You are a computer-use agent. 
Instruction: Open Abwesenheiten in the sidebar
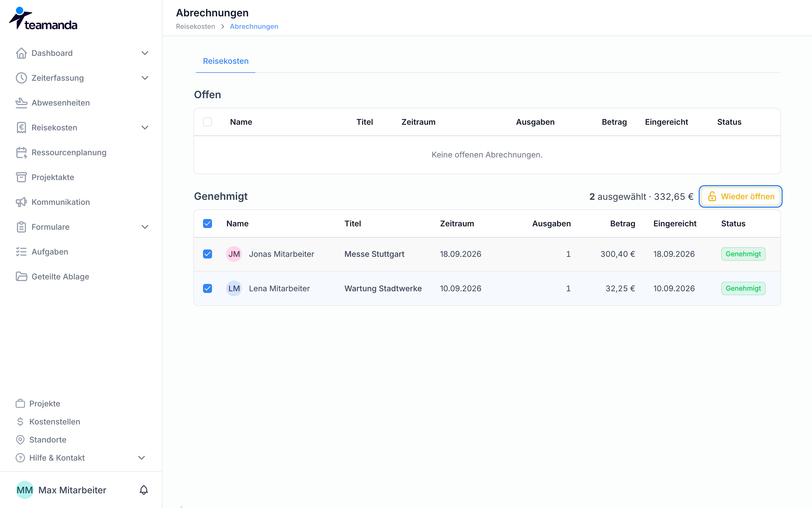click(61, 103)
